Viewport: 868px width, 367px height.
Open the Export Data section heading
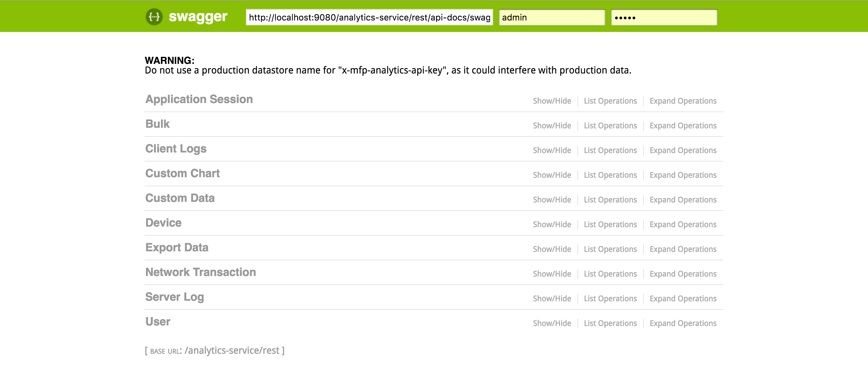click(177, 248)
